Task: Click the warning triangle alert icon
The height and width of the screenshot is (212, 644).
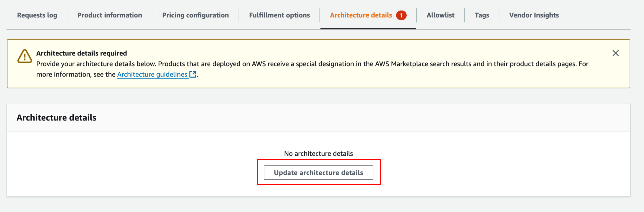Action: point(24,56)
